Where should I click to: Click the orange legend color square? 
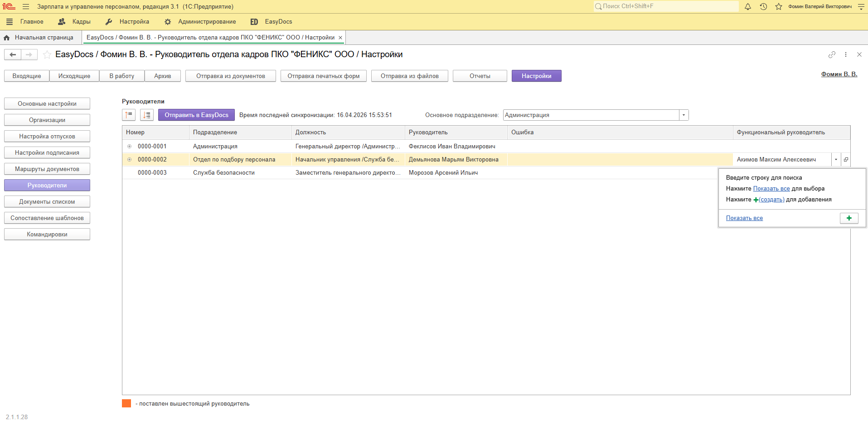tap(126, 403)
